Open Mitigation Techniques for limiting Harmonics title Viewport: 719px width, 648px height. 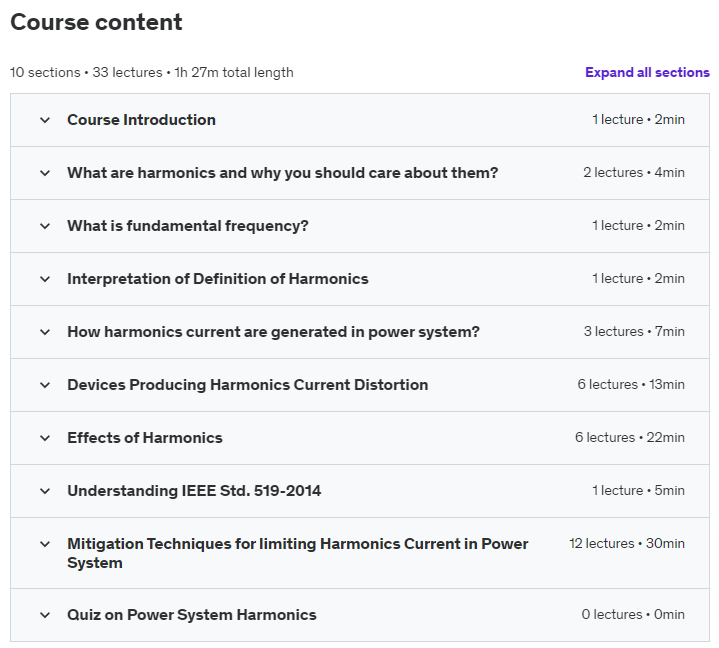point(298,553)
